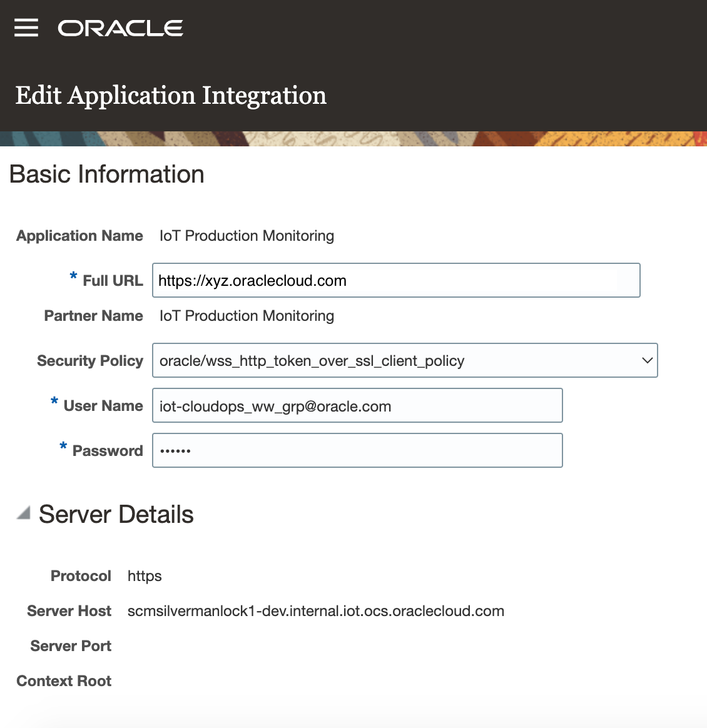This screenshot has width=707, height=728.
Task: Click the Context Root label
Action: 64,681
